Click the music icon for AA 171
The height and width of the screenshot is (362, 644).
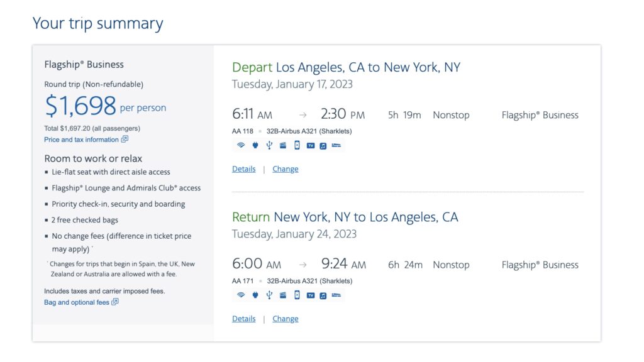point(323,295)
